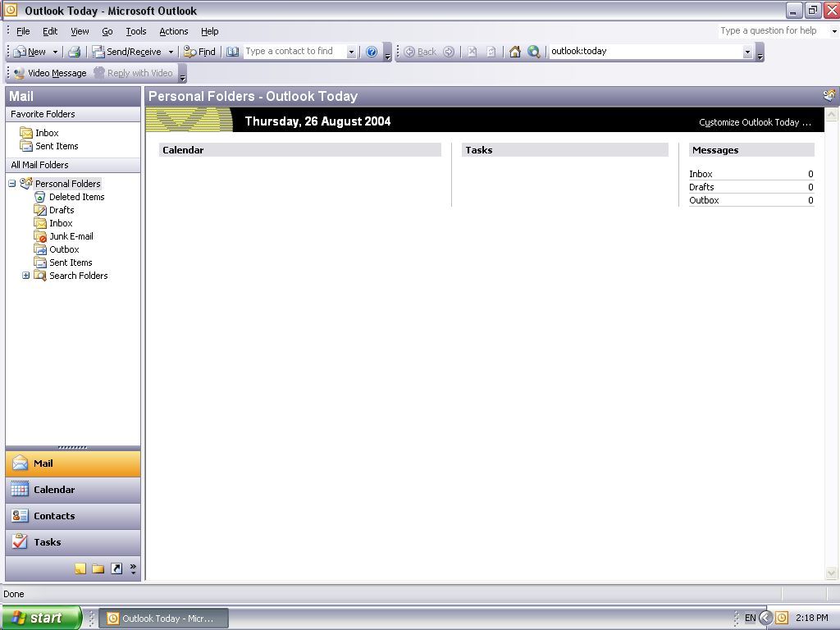
Task: Click the Refresh icon in web toolbar
Action: [491, 52]
